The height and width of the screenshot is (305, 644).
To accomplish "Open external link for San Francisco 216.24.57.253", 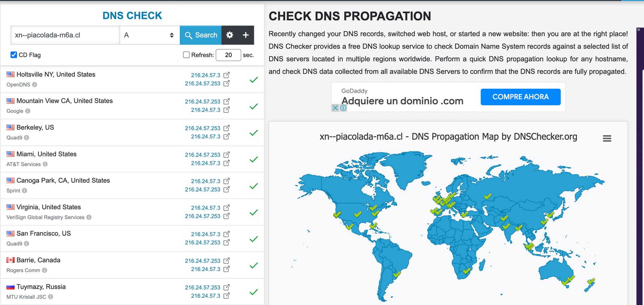I will [x=227, y=243].
